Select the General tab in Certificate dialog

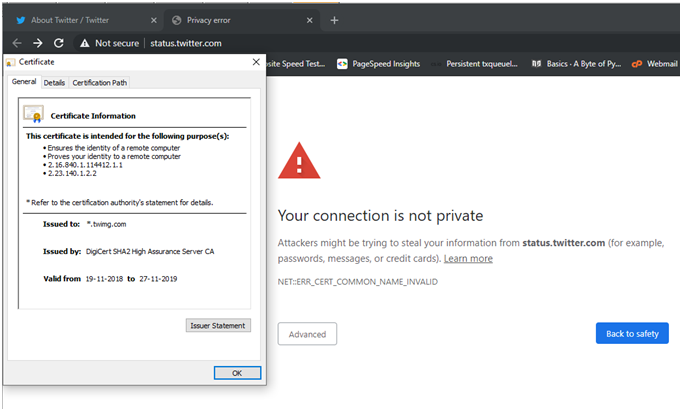[24, 82]
